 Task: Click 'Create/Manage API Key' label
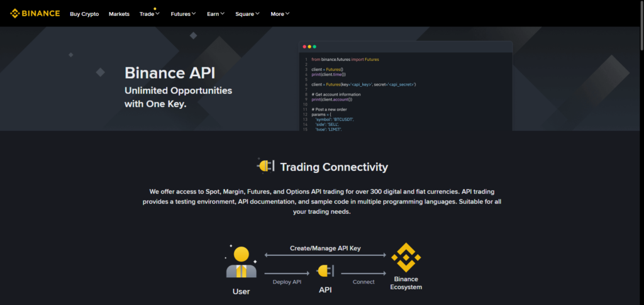325,248
